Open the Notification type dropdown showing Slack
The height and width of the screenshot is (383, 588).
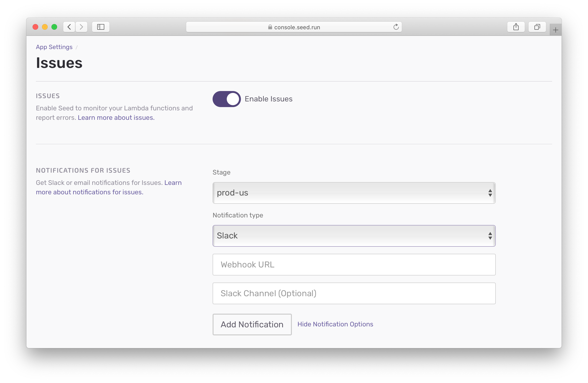(x=354, y=236)
